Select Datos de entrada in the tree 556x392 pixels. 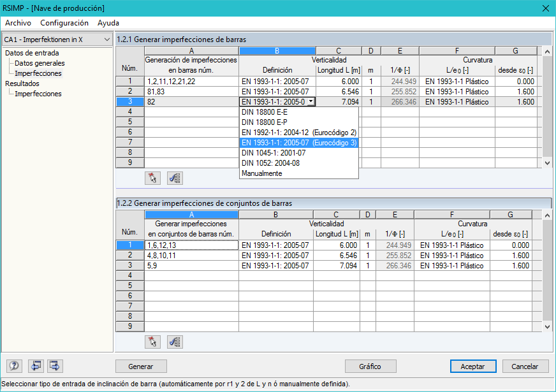tap(32, 53)
